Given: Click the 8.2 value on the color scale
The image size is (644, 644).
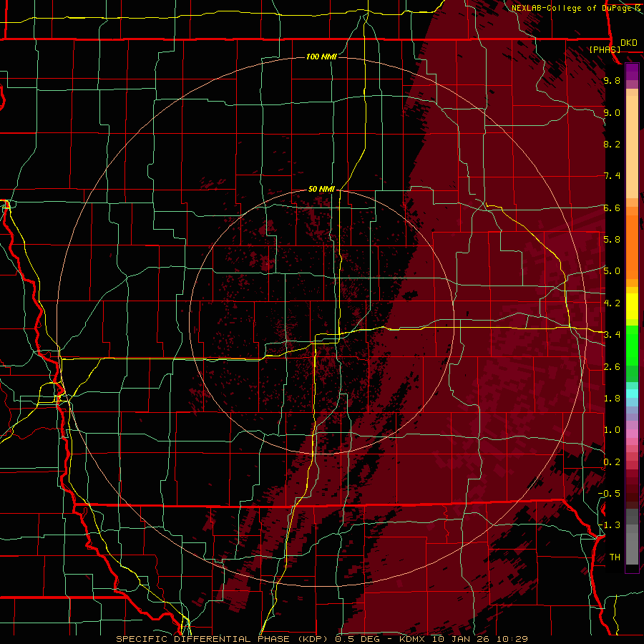Looking at the screenshot, I should coord(612,144).
